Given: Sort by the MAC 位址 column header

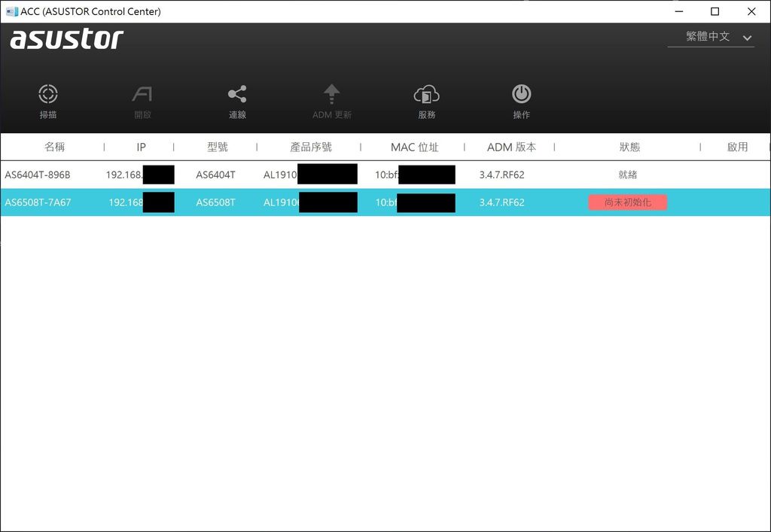Looking at the screenshot, I should (x=415, y=147).
